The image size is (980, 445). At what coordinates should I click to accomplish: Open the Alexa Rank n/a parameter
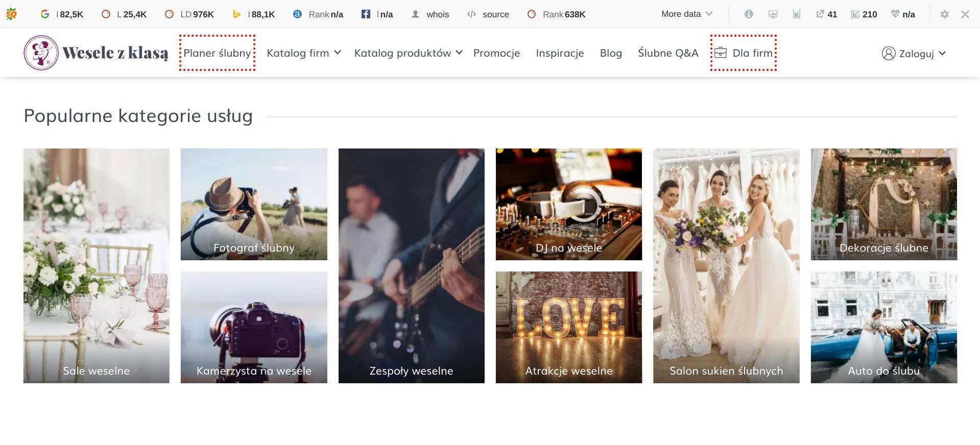pos(318,14)
